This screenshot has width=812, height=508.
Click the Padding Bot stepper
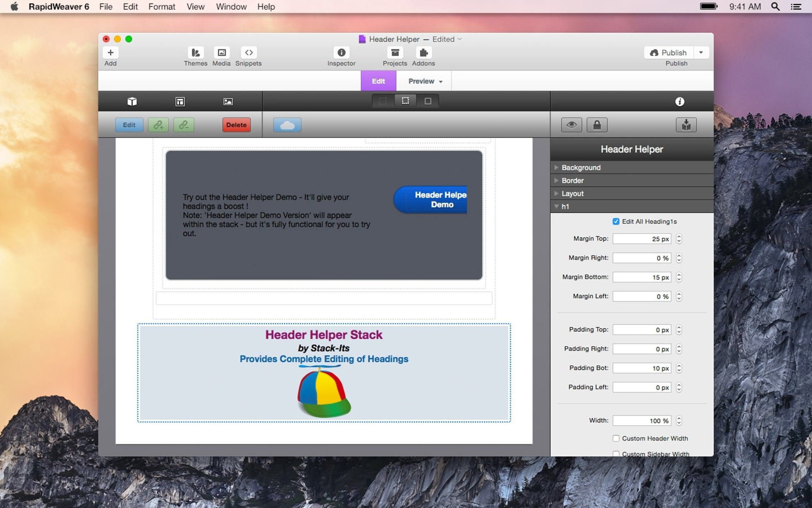pos(679,368)
